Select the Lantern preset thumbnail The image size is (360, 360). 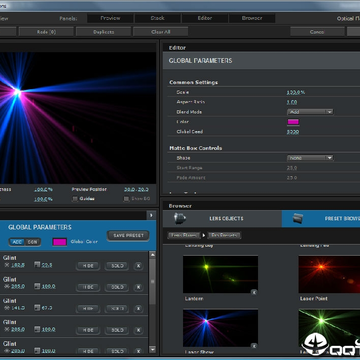pyautogui.click(x=220, y=274)
